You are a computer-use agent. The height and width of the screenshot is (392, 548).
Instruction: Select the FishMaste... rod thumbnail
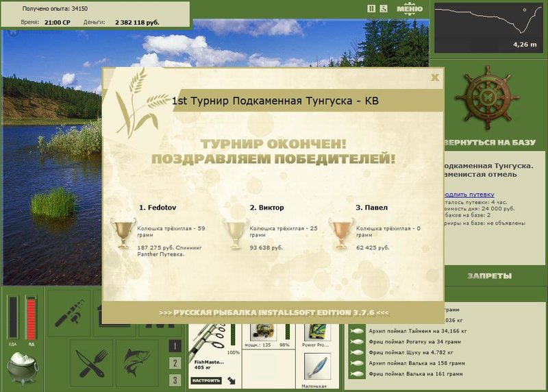(x=208, y=341)
